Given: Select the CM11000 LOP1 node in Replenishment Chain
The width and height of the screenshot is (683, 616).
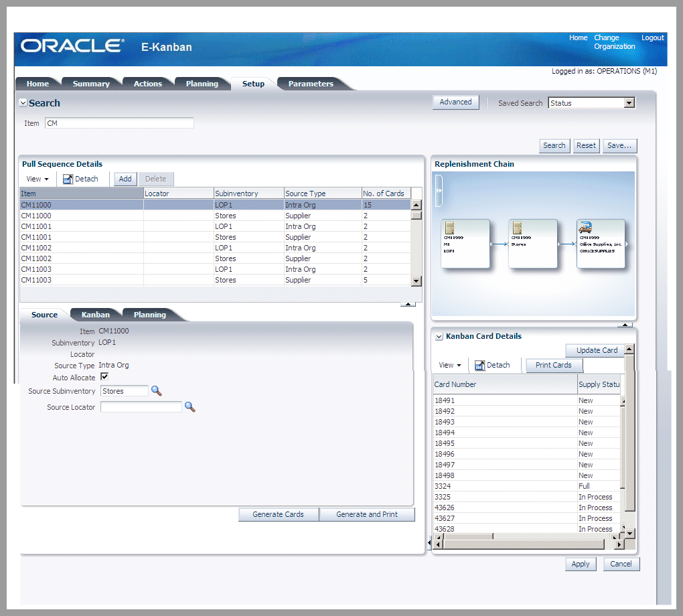Looking at the screenshot, I should 465,244.
